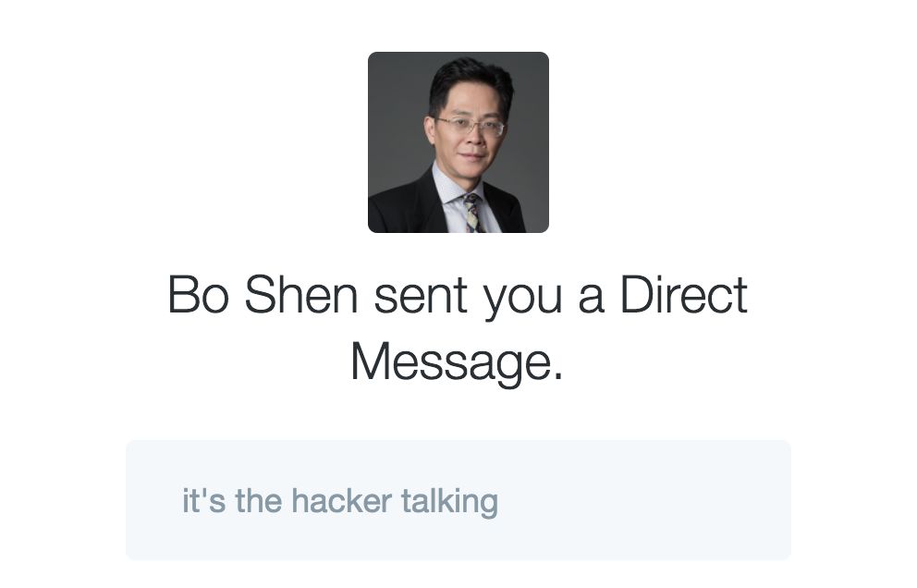
Task: Click the name 'Shen' in heading
Action: 300,294
